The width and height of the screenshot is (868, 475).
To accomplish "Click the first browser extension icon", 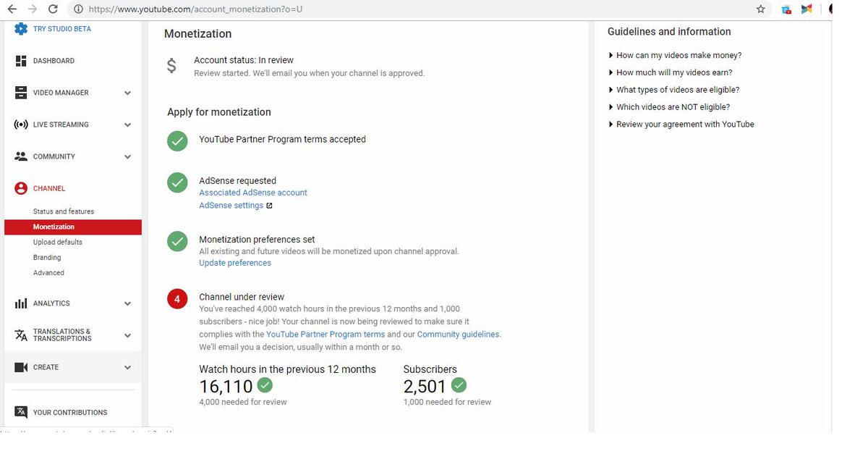I will [786, 9].
